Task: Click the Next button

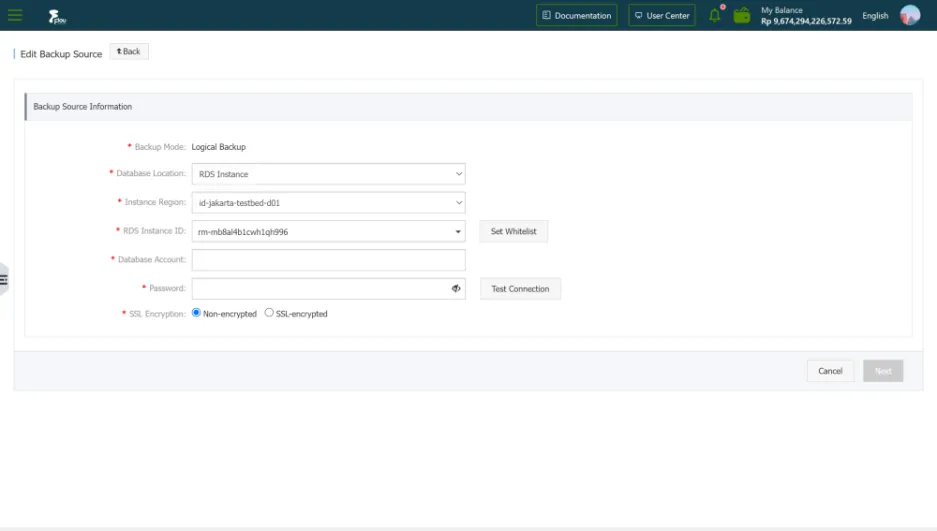Action: pyautogui.click(x=883, y=371)
